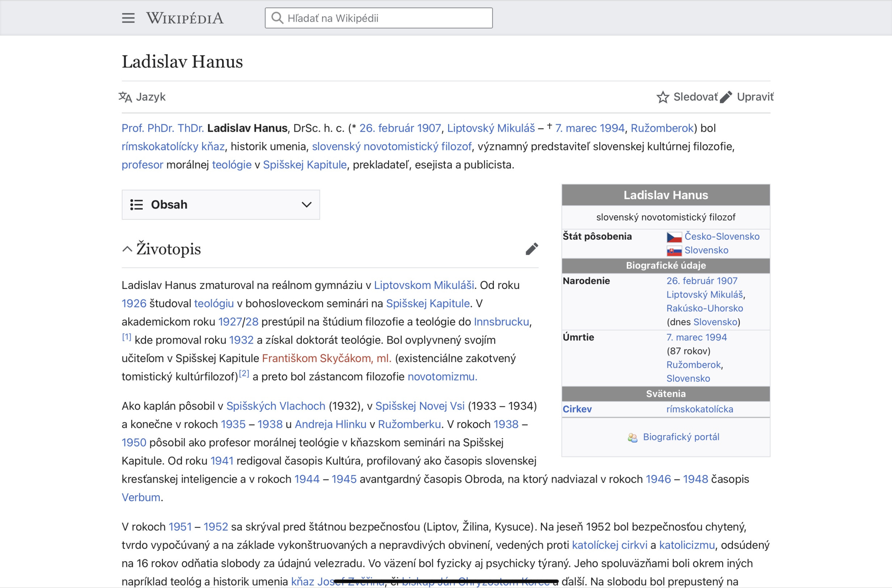Click the Biografický portál icon
This screenshot has height=588, width=892.
click(632, 437)
